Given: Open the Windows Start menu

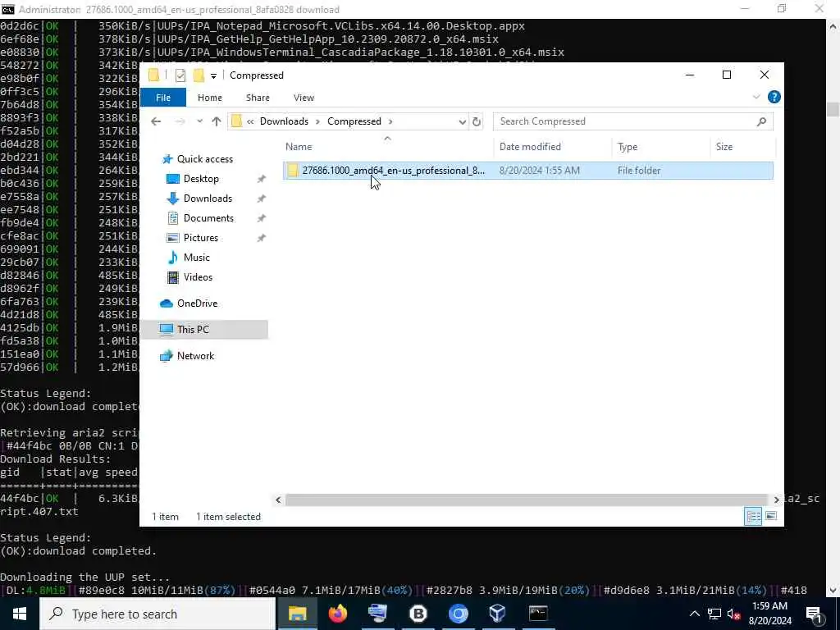Looking at the screenshot, I should coord(20,614).
